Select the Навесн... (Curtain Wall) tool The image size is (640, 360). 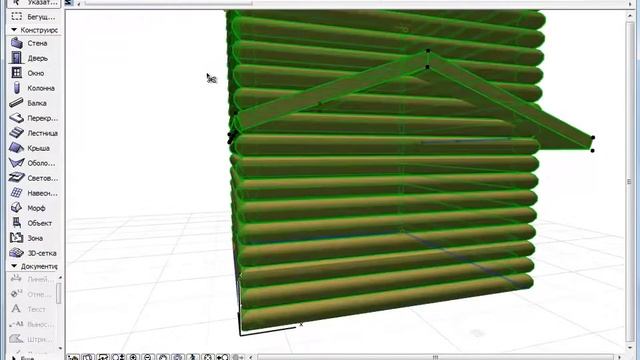coord(34,193)
